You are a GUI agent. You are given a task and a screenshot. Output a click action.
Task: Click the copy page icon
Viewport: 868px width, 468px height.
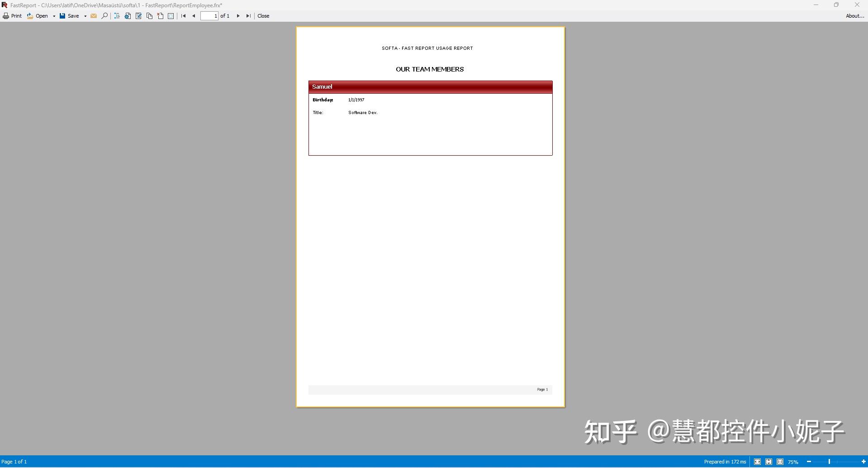coord(149,16)
